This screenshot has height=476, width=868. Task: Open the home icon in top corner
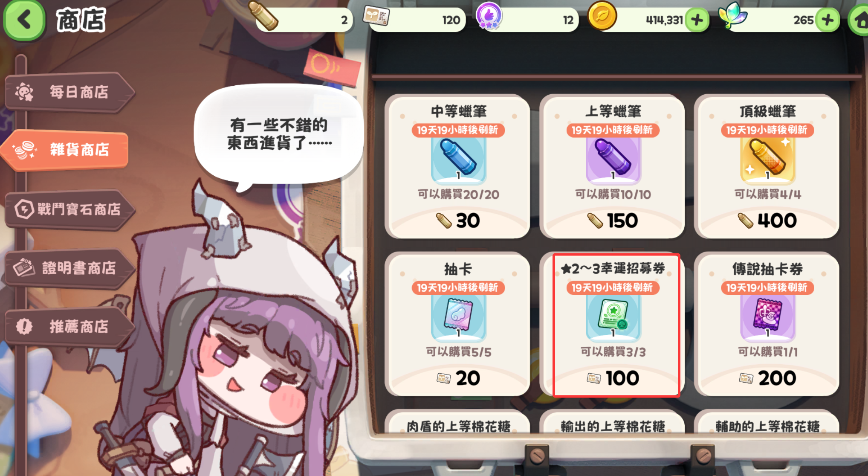[859, 20]
